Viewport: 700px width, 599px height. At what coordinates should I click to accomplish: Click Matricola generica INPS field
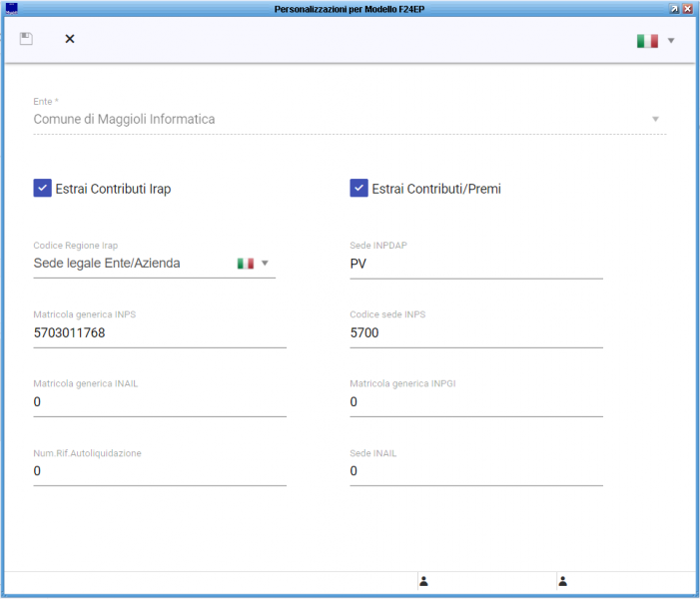pyautogui.click(x=160, y=333)
